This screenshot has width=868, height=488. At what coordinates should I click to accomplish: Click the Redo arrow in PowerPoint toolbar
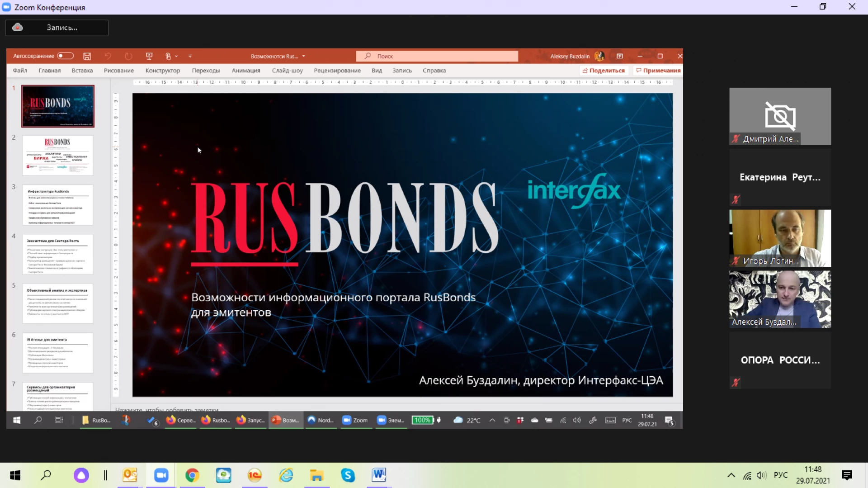click(128, 56)
